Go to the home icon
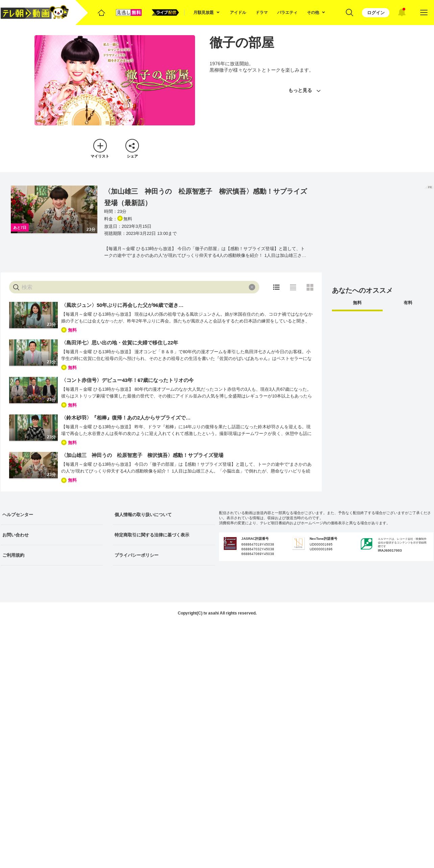434x868 pixels. pyautogui.click(x=101, y=13)
